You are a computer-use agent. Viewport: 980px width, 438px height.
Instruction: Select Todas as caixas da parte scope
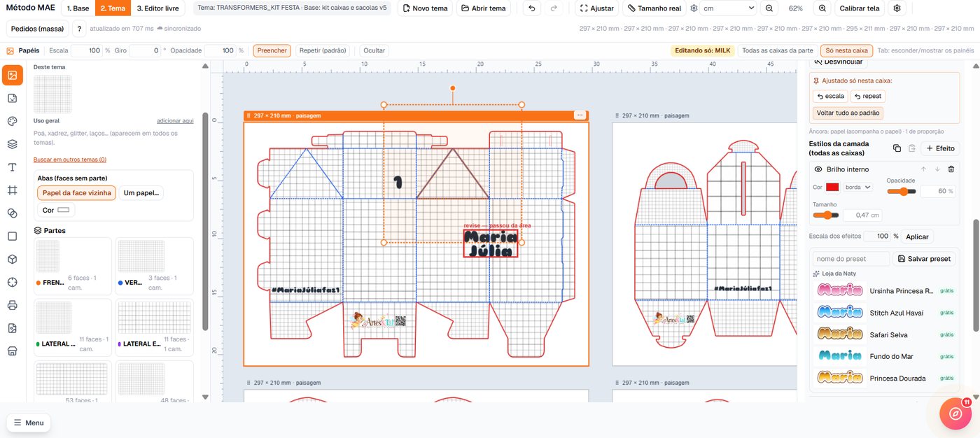click(778, 51)
